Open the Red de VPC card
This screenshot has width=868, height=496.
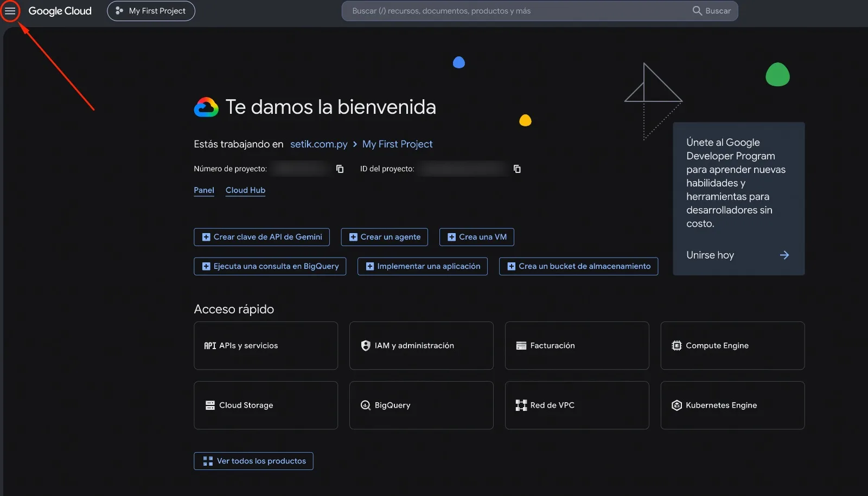[x=577, y=405]
